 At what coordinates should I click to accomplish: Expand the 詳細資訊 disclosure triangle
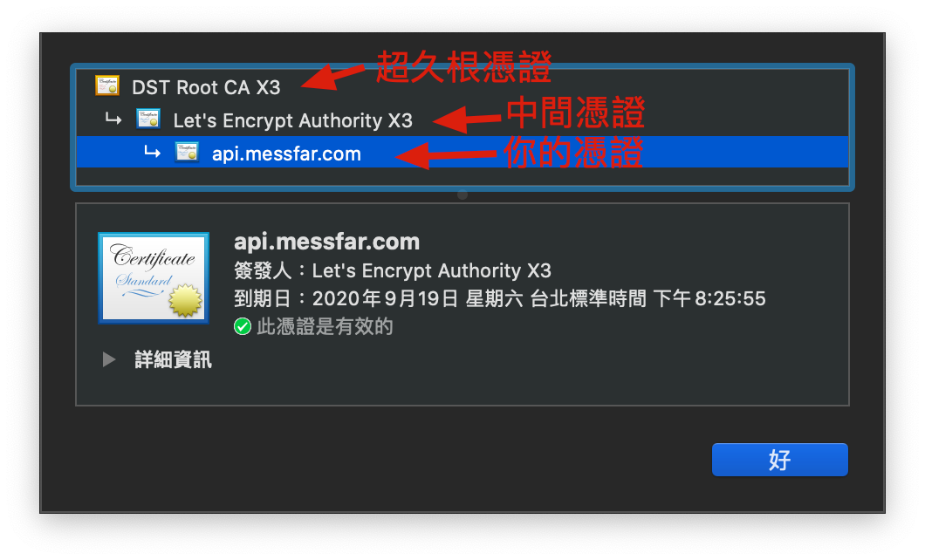[108, 359]
